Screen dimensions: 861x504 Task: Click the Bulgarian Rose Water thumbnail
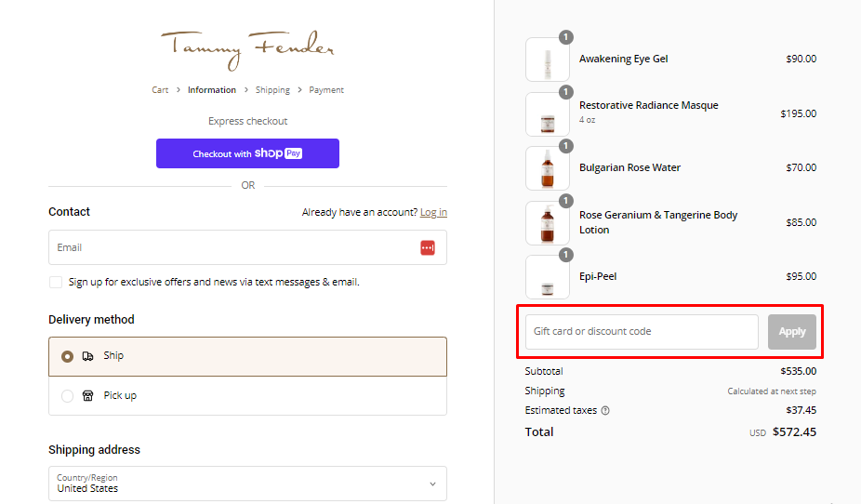coord(548,168)
